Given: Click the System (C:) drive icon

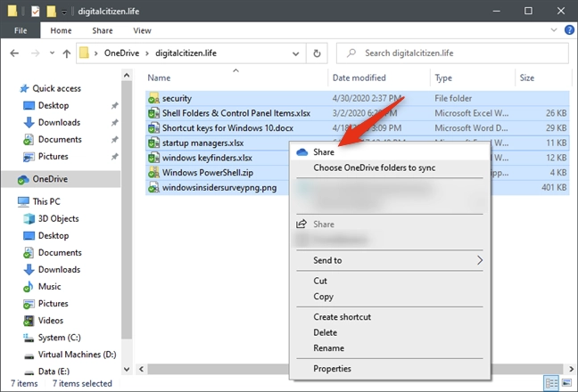Looking at the screenshot, I should coord(29,338).
